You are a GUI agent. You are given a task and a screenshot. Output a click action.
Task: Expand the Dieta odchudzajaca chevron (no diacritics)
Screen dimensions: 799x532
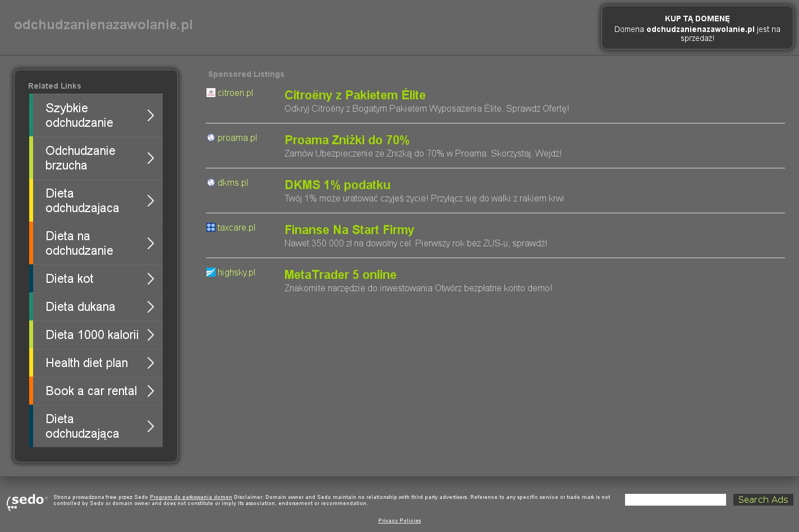coord(150,200)
